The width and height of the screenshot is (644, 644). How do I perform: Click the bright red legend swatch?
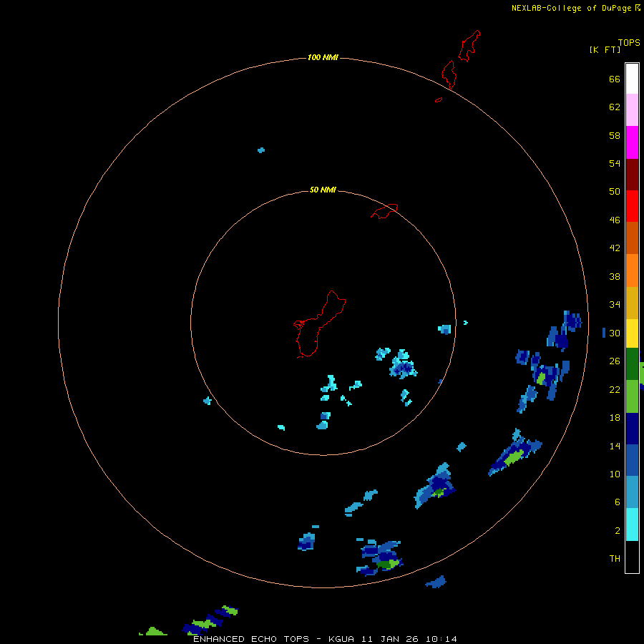tap(632, 206)
